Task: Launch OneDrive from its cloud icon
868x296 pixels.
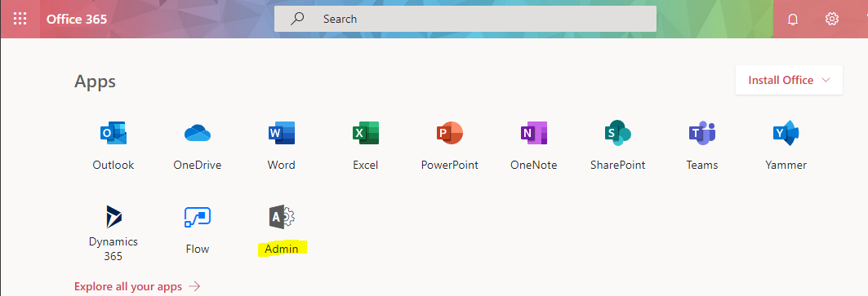Action: click(x=198, y=134)
